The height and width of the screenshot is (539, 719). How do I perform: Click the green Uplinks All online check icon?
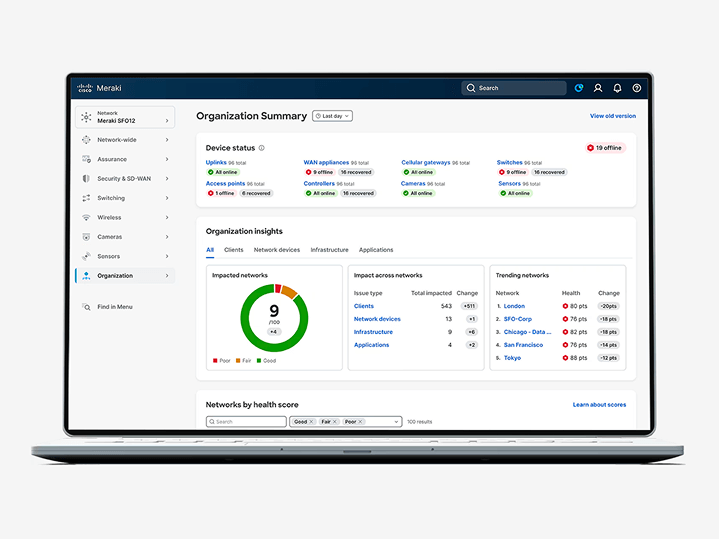[210, 172]
